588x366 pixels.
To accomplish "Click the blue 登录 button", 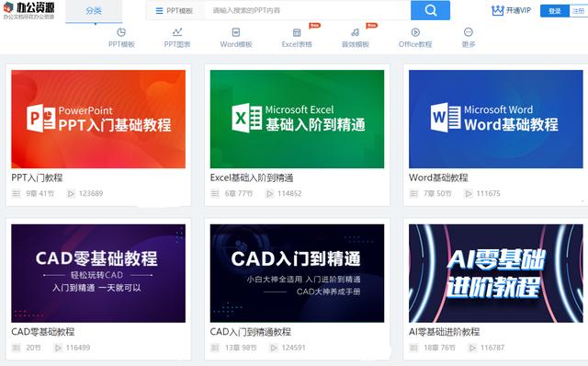I will 555,11.
